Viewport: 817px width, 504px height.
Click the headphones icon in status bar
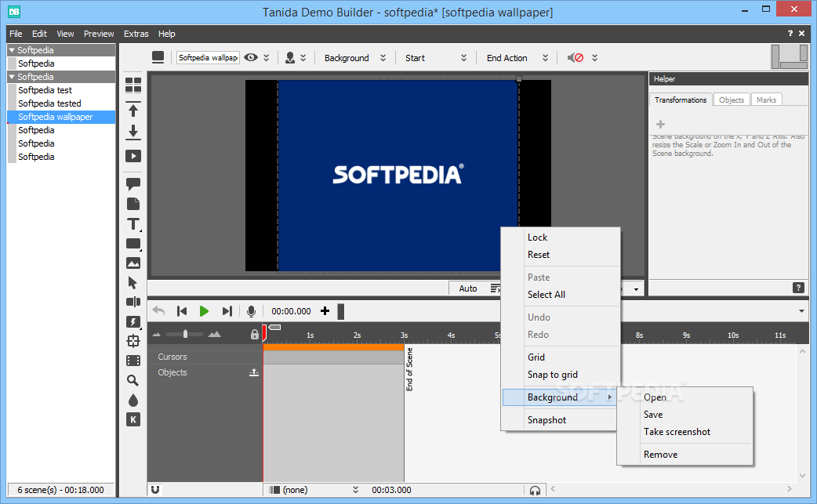[x=535, y=491]
